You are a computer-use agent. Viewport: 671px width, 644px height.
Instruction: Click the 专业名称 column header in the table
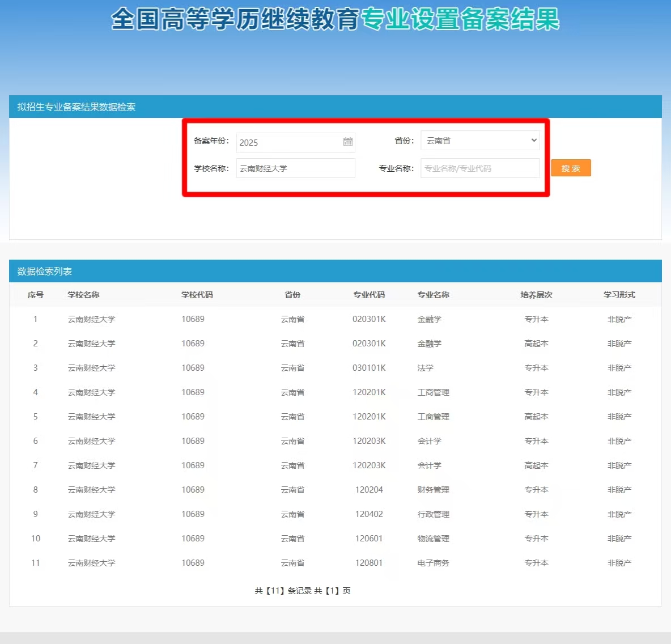point(434,295)
